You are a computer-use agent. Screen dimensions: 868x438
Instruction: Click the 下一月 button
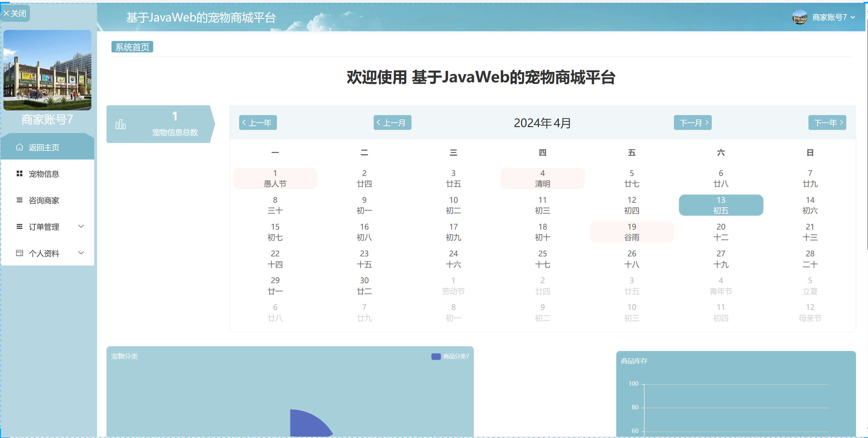point(693,123)
